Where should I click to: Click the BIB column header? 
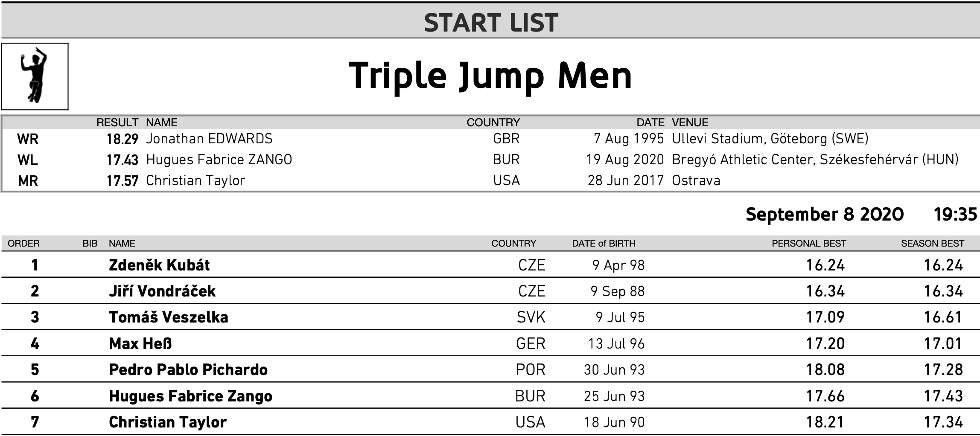pos(90,243)
